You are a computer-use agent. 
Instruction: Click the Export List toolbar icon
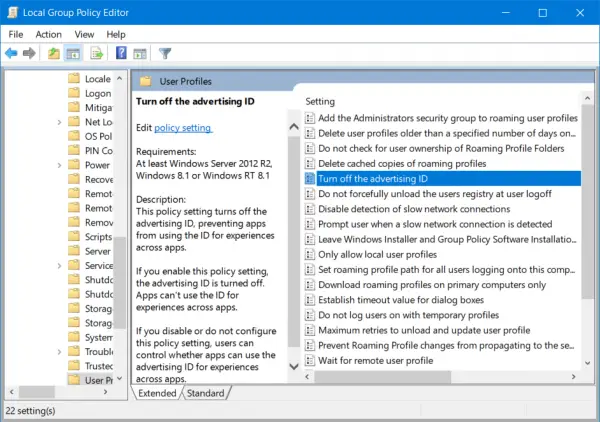pyautogui.click(x=97, y=53)
